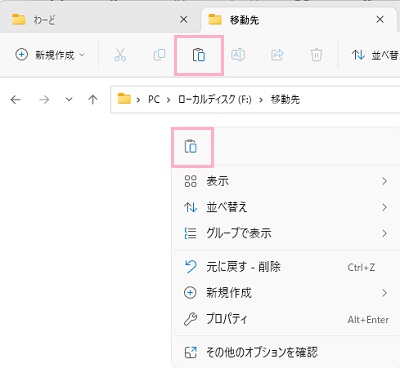This screenshot has height=368, width=400.
Task: Click the Paste icon in the toolbar
Action: (x=199, y=55)
